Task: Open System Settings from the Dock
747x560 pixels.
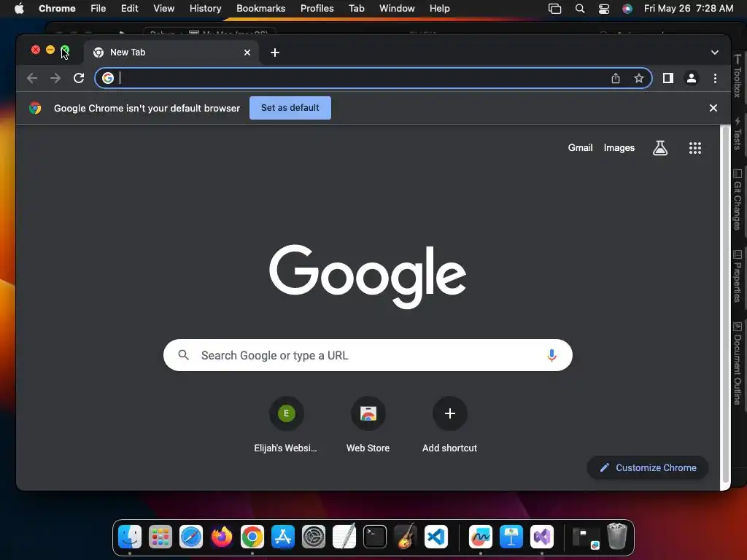Action: (314, 537)
